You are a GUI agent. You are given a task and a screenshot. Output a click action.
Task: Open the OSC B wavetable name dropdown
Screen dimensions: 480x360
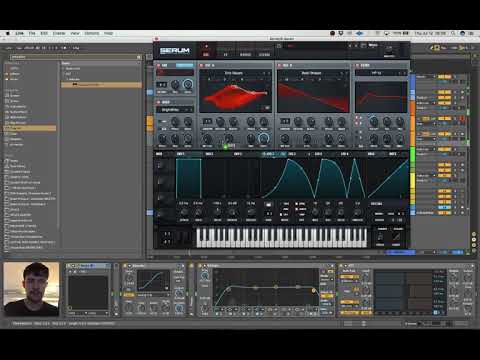point(312,73)
